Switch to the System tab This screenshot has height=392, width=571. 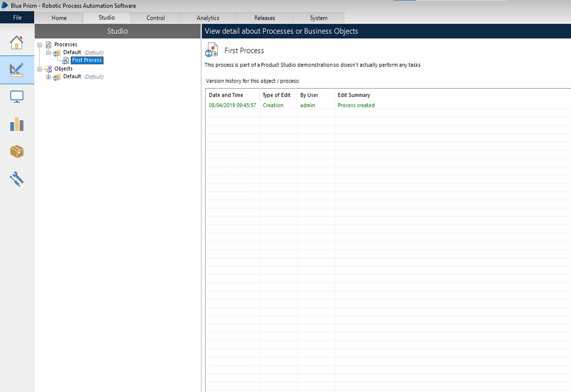click(319, 18)
